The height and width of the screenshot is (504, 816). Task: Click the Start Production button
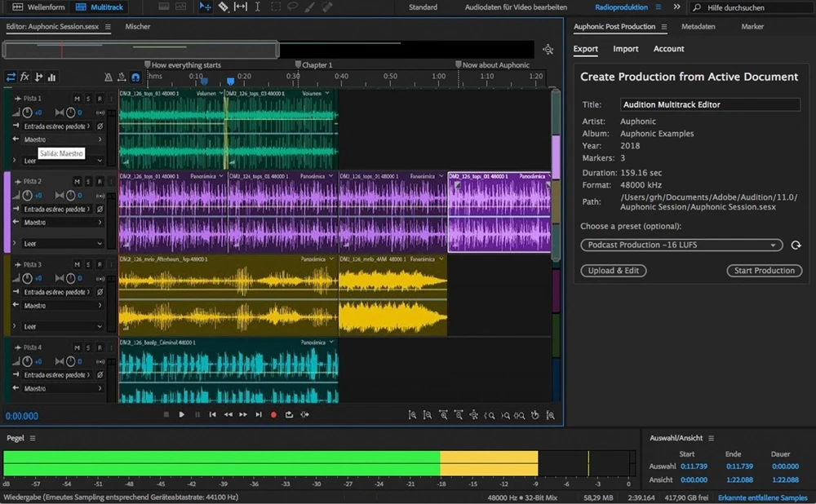pos(764,271)
